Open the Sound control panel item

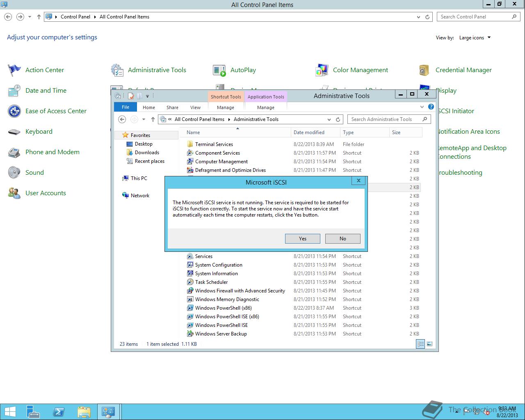point(34,172)
